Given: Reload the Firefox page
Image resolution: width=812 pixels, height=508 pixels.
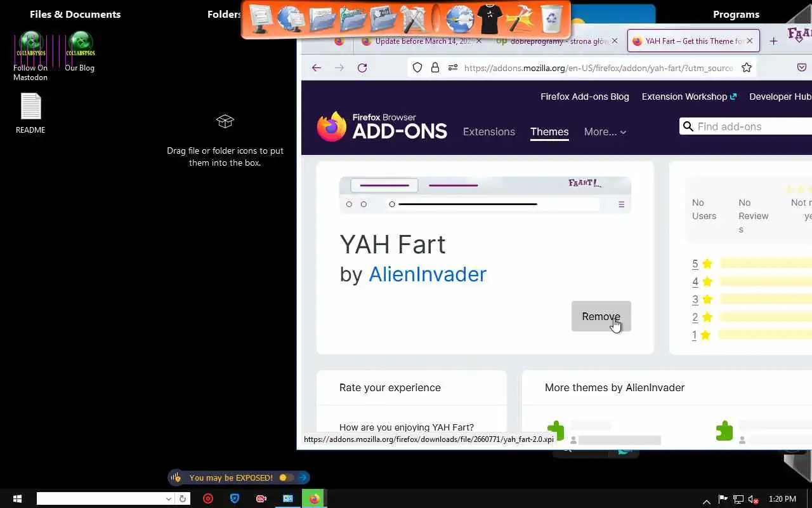Looking at the screenshot, I should click(362, 68).
